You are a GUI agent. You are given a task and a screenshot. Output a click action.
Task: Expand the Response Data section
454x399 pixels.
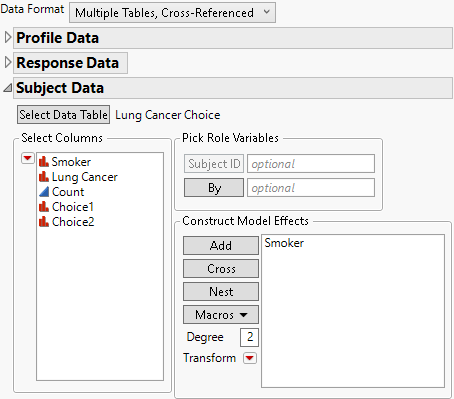(x=8, y=62)
